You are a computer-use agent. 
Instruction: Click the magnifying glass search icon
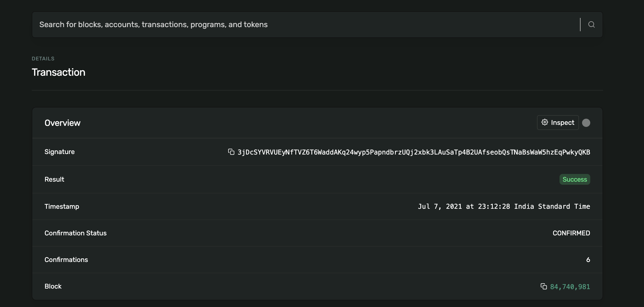point(591,25)
